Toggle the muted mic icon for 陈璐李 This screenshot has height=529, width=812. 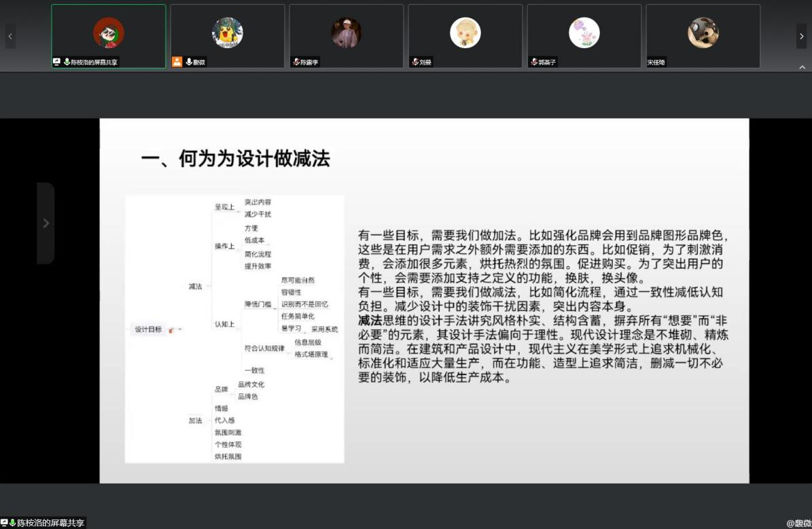[296, 62]
